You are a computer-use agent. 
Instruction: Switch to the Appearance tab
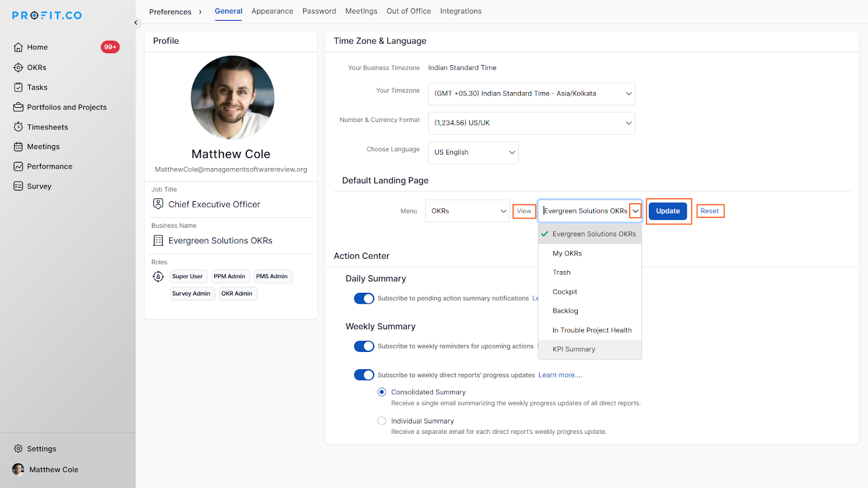click(272, 11)
